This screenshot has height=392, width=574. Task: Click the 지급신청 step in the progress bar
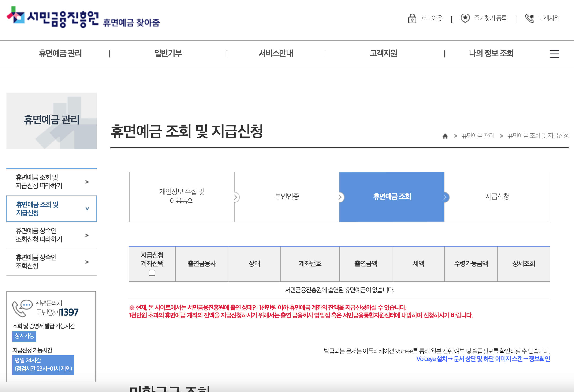(497, 197)
